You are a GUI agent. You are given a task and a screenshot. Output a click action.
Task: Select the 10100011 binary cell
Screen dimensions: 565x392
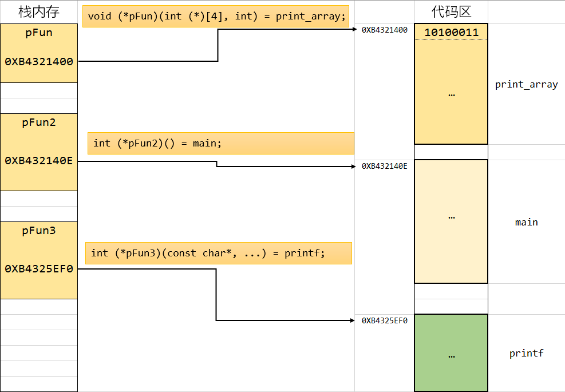451,32
